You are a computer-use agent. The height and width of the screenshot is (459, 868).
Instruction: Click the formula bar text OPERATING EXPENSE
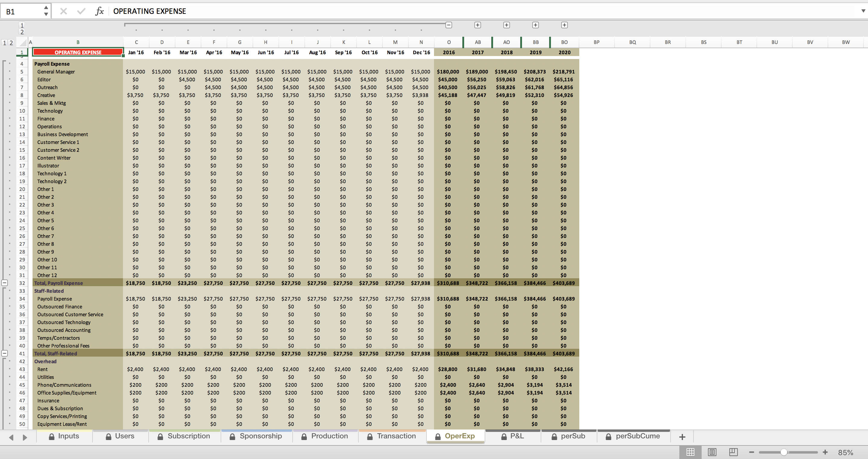149,11
